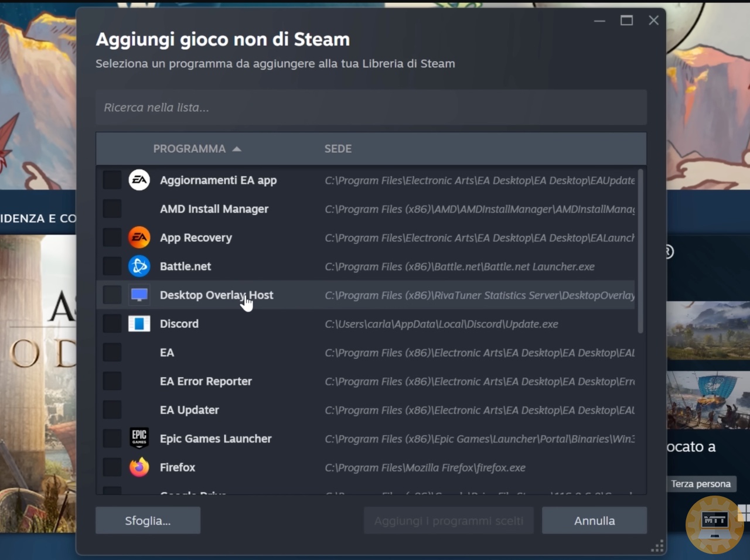Click the Battle.net logo icon
750x560 pixels.
coord(139,266)
